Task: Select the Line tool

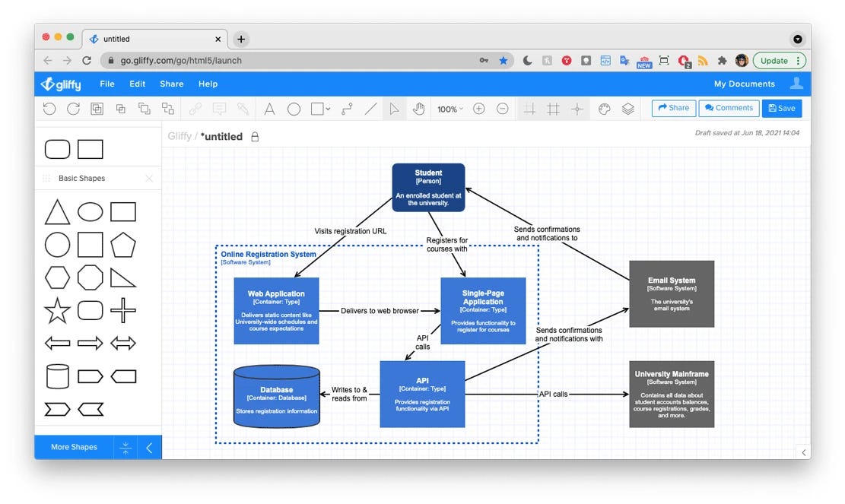Action: click(x=370, y=109)
